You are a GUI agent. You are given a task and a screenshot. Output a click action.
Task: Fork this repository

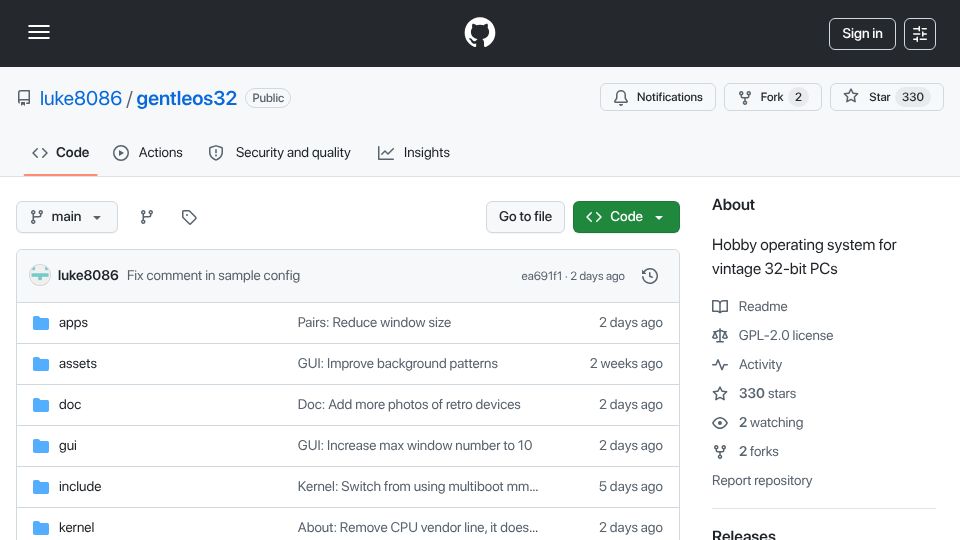773,97
